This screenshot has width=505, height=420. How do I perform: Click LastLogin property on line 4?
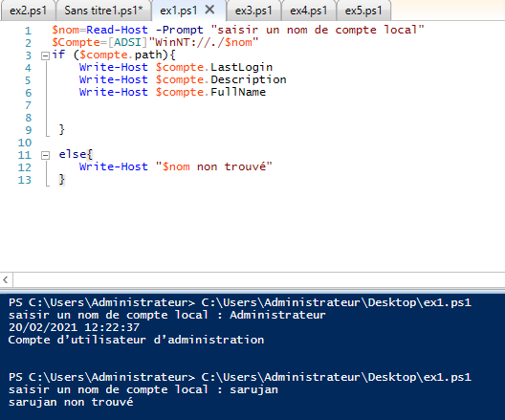pos(242,67)
